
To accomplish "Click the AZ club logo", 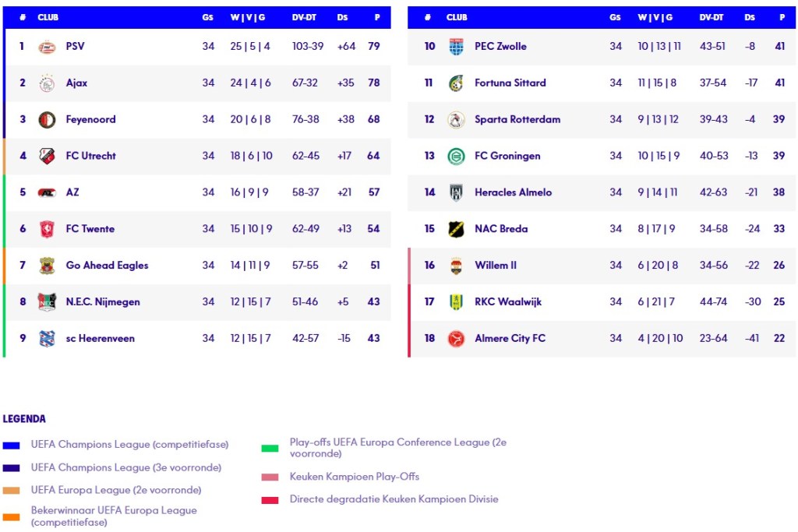I will 47,192.
